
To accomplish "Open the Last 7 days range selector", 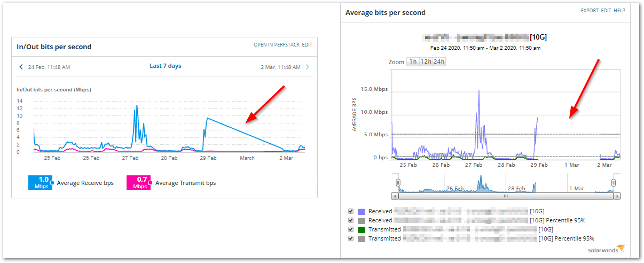I will point(165,66).
